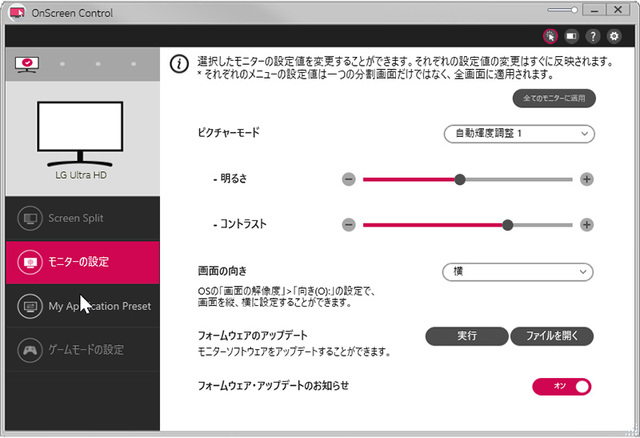
Task: Click the 画面の向き label
Action: 222,271
